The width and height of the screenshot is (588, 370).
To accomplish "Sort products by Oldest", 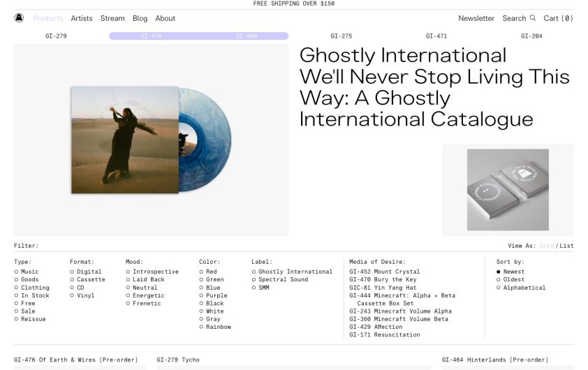I will pos(510,279).
